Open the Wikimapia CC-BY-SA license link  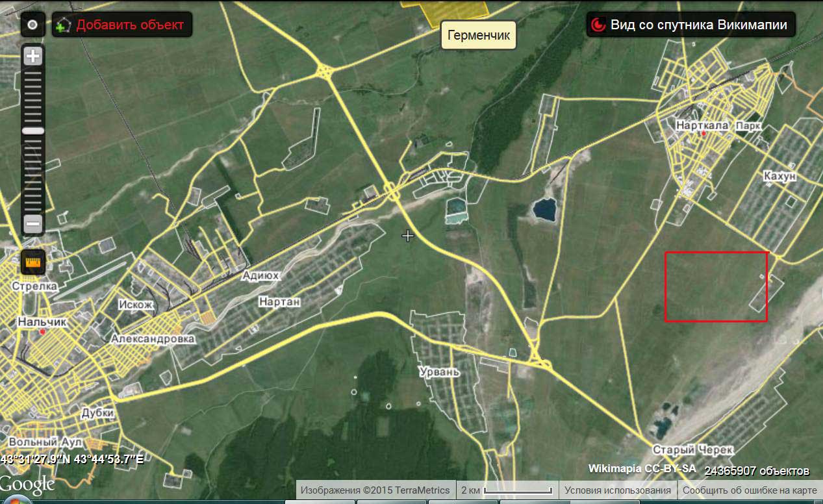642,468
